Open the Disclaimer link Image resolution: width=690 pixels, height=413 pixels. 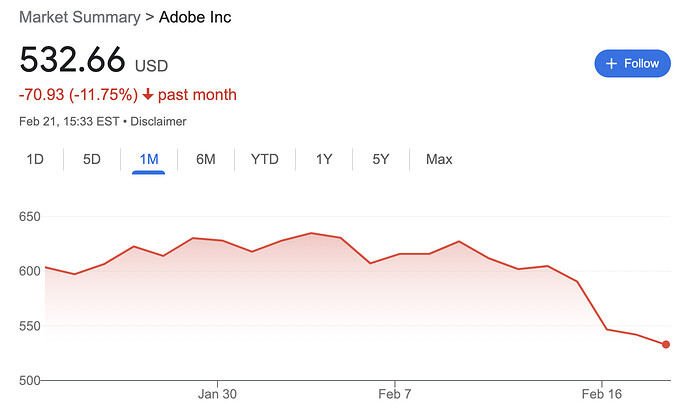tap(160, 121)
